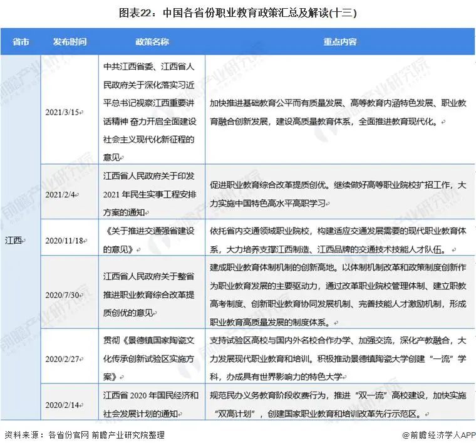
Task: Click the 2020/2/27 date cell
Action: click(x=63, y=359)
